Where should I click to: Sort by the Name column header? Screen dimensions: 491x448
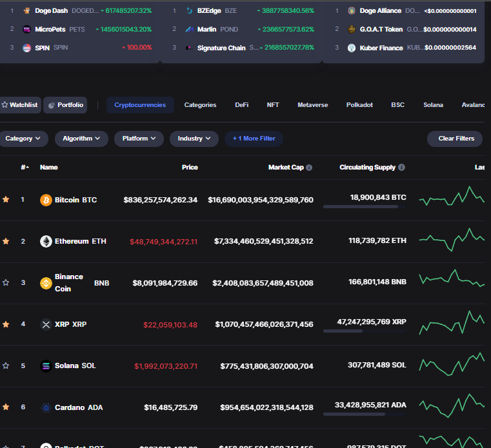tap(49, 168)
